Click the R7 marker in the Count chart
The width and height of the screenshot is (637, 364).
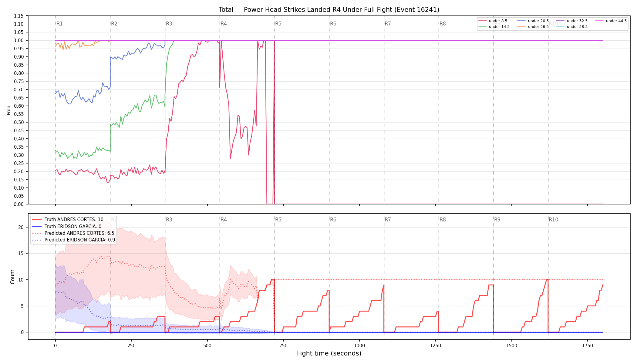point(388,220)
